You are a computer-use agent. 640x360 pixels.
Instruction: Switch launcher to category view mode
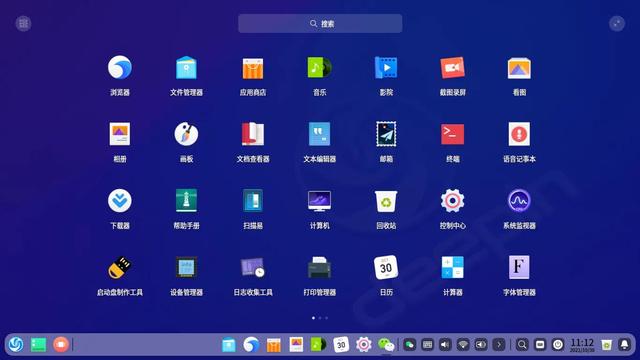point(23,24)
